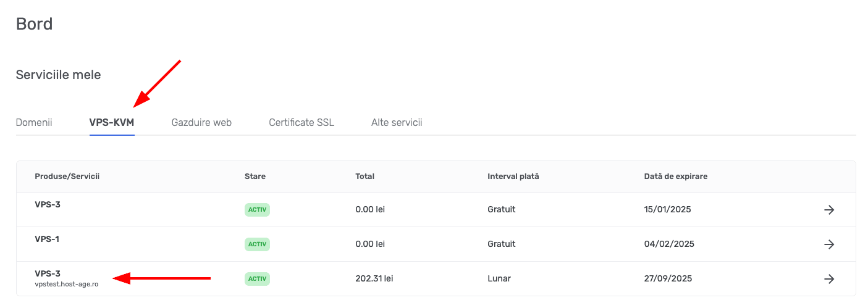The height and width of the screenshot is (308, 868).
Task: Switch to Alte servicii tab
Action: click(397, 122)
